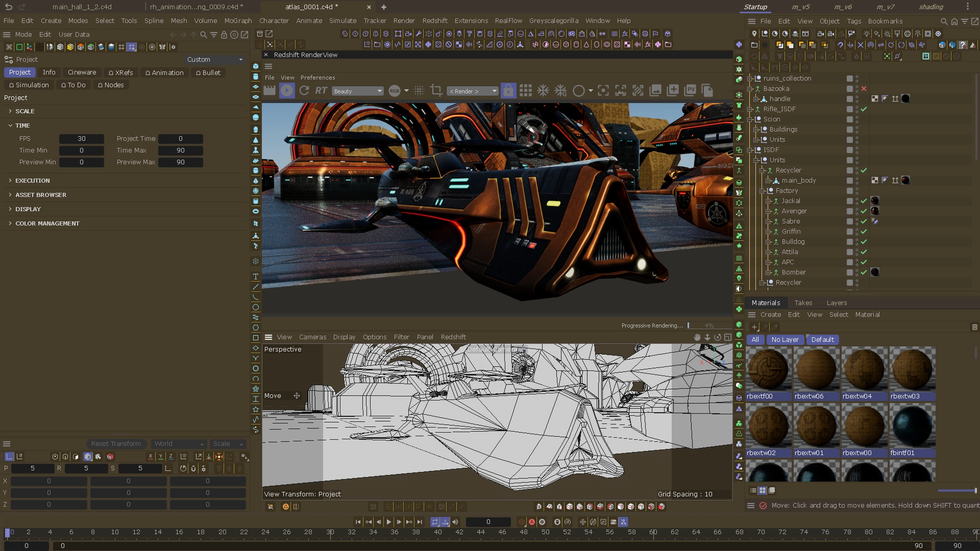Open the Mesh menu
This screenshot has height=551, width=980.
[x=179, y=21]
